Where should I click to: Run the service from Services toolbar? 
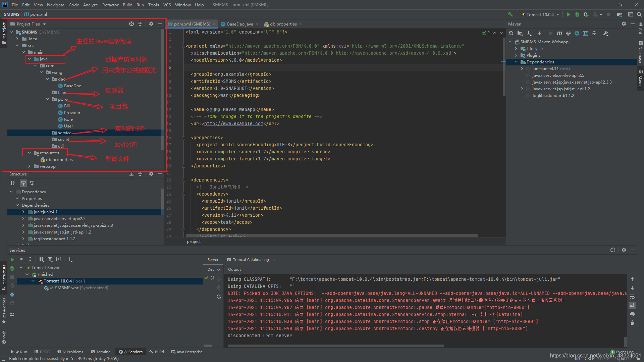12,259
